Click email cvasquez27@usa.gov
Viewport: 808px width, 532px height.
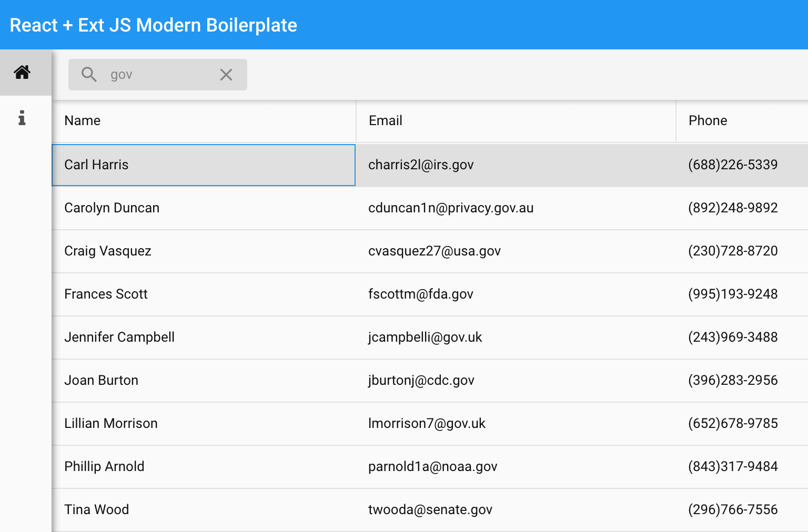(435, 251)
